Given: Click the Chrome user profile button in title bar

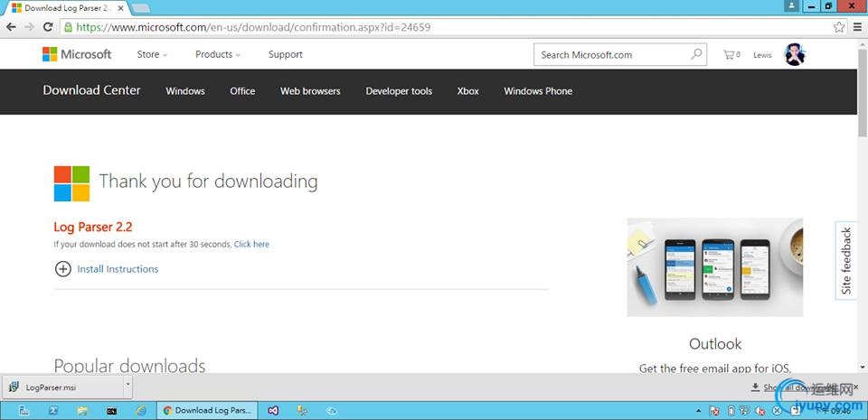Looking at the screenshot, I should click(x=792, y=5).
